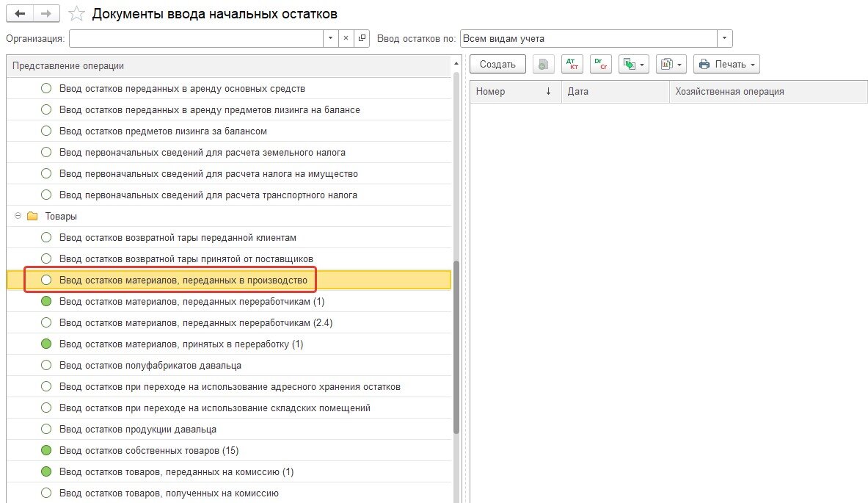Screen dimensions: 868x503
Task: Click the operations list vertical scrollbar thumb
Action: [456, 347]
